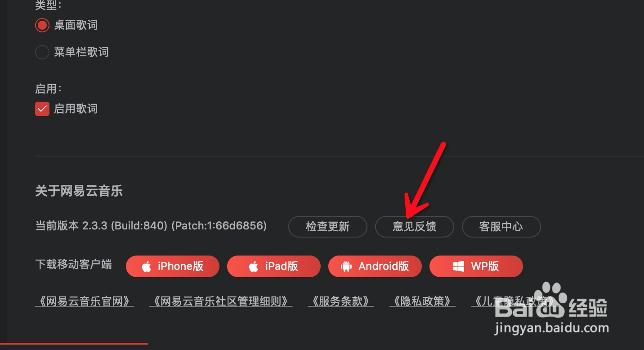Click the 检查更新 button
Screen dimensions: 644x350
pyautogui.click(x=328, y=226)
